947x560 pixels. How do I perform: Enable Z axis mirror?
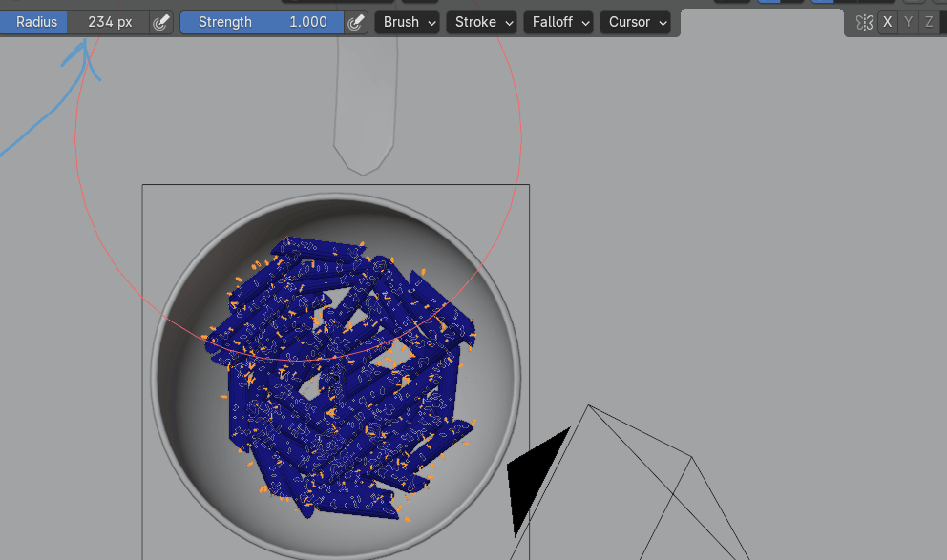(930, 22)
